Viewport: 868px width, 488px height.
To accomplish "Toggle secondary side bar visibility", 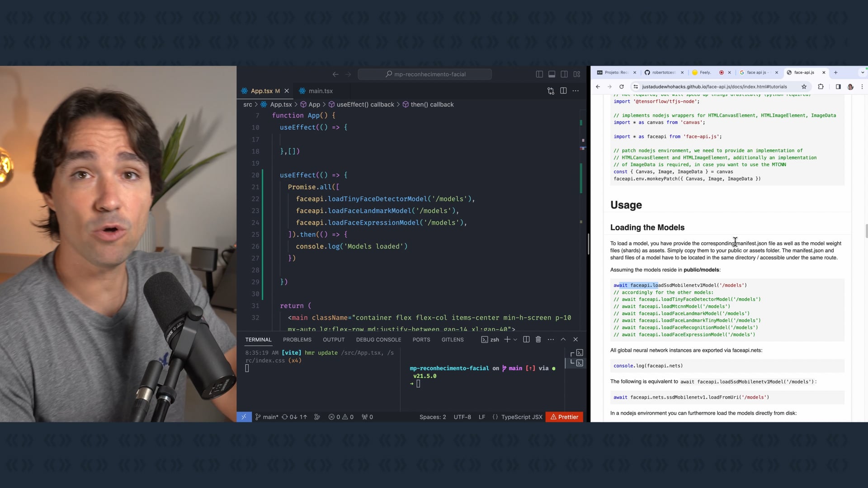I will click(x=564, y=74).
